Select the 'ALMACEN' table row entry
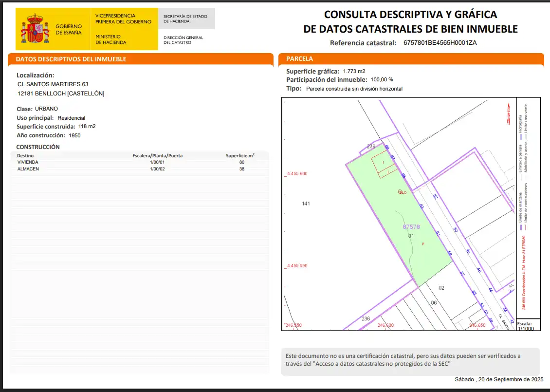Image resolution: width=550 pixels, height=392 pixels. pos(28,169)
